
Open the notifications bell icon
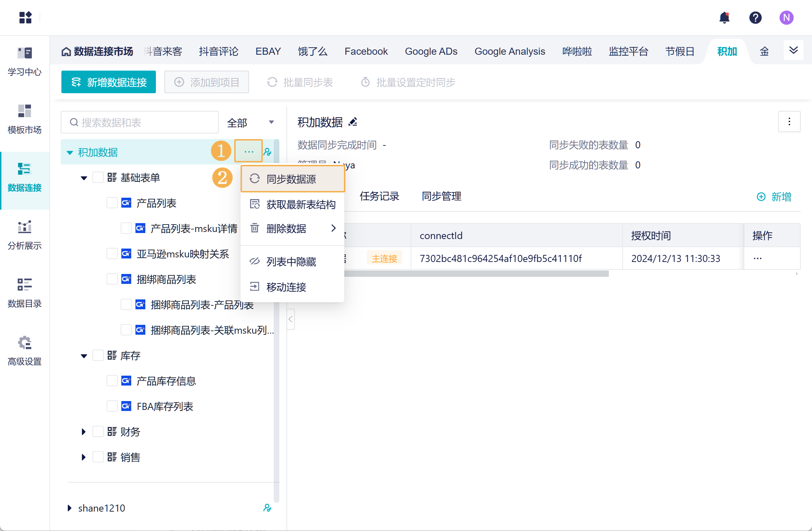(724, 17)
